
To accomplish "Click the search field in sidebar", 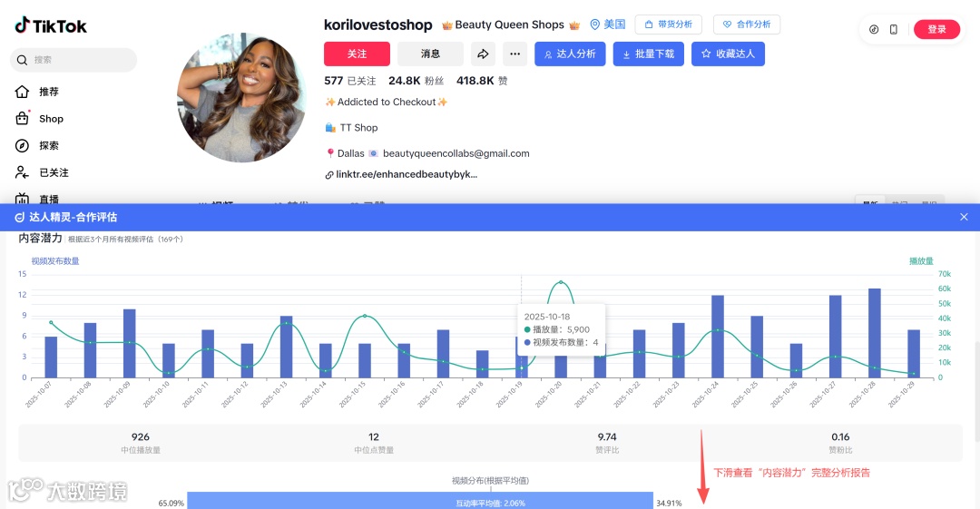I will (x=73, y=60).
